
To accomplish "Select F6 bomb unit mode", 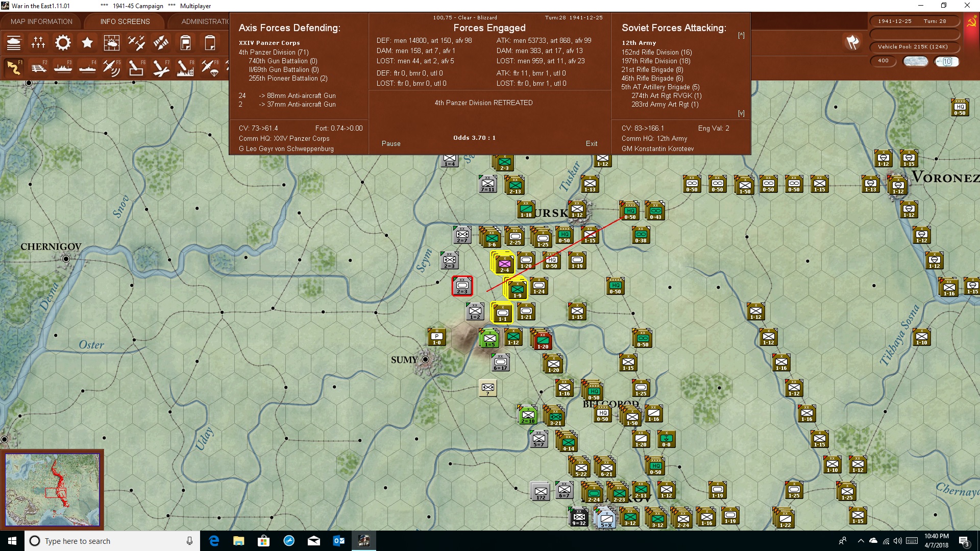I will (136, 67).
